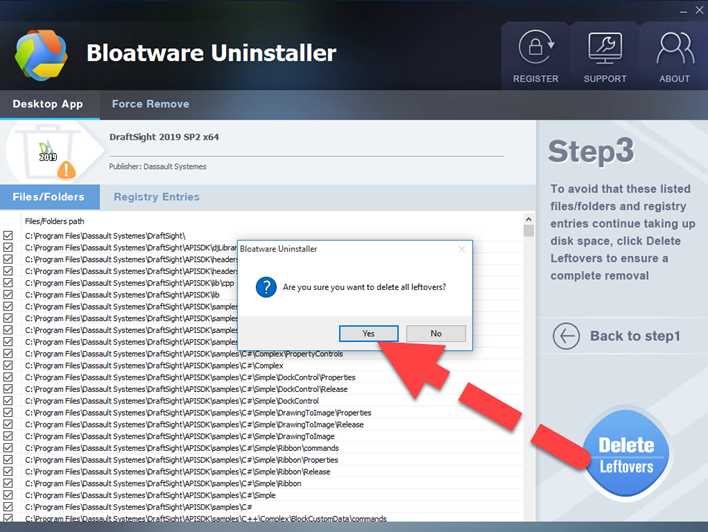Viewport: 708px width, 532px height.
Task: Click the Bloatware Uninstaller logo
Action: pos(41,55)
